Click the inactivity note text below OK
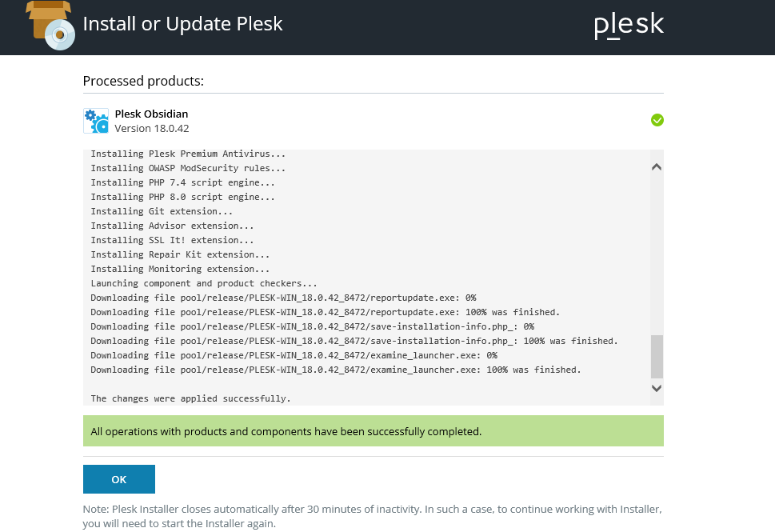The image size is (775, 532). 372,516
